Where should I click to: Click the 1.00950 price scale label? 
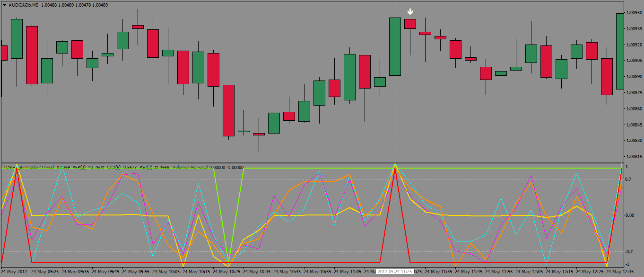pyautogui.click(x=634, y=13)
